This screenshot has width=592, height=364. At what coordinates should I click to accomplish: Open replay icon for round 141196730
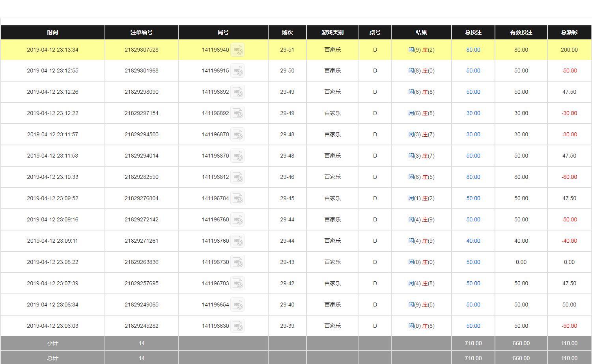[x=237, y=262]
